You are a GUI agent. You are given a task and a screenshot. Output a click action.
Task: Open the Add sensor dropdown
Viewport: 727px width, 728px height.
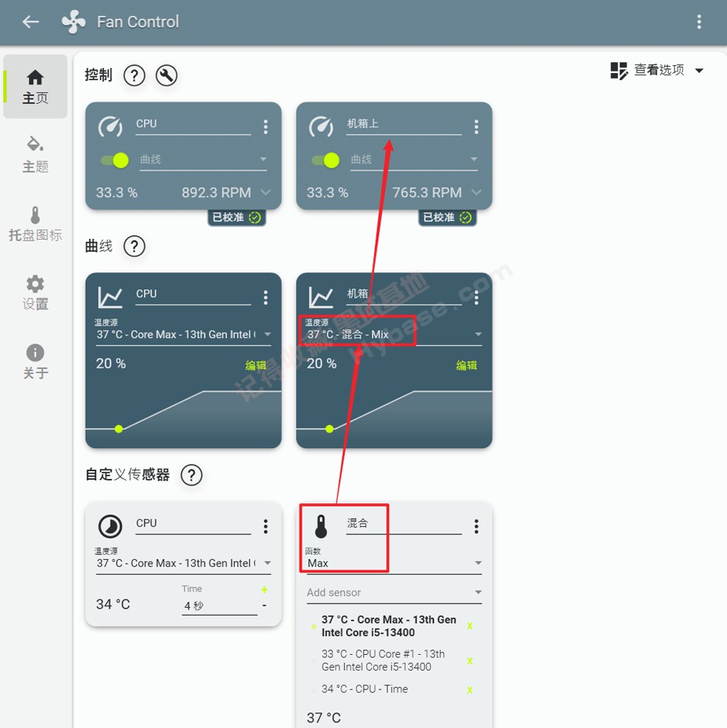click(x=393, y=592)
